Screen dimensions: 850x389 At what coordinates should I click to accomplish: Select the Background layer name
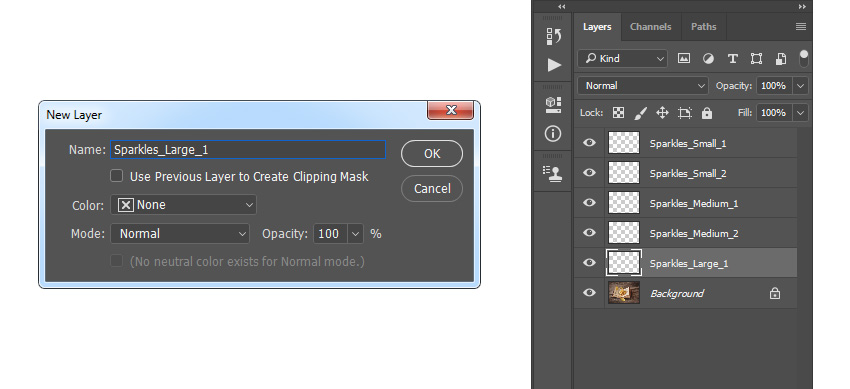(x=677, y=294)
